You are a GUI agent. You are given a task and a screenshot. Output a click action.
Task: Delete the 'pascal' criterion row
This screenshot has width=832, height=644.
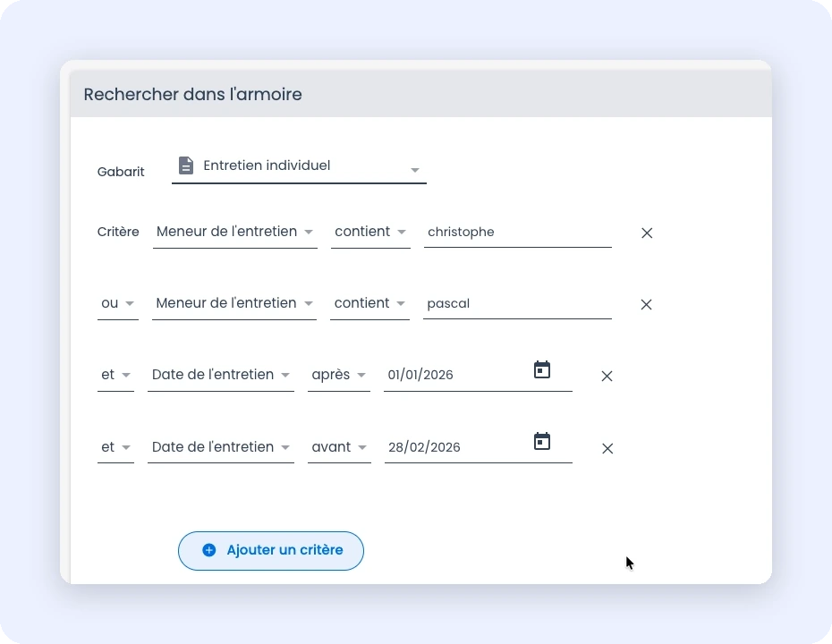(x=646, y=304)
